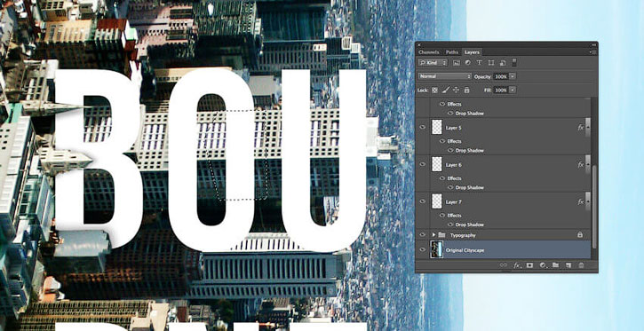The width and height of the screenshot is (644, 331).
Task: Expand the Typography group triangle
Action: [x=433, y=235]
